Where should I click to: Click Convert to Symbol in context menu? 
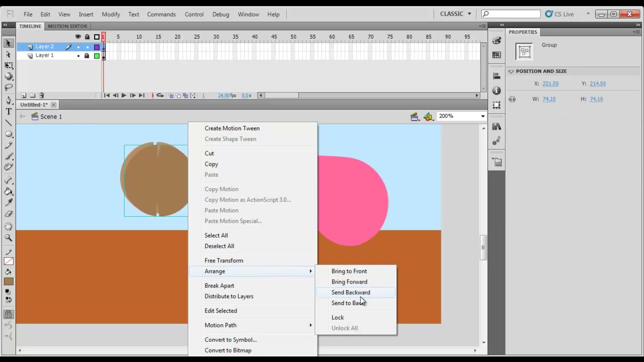point(230,340)
